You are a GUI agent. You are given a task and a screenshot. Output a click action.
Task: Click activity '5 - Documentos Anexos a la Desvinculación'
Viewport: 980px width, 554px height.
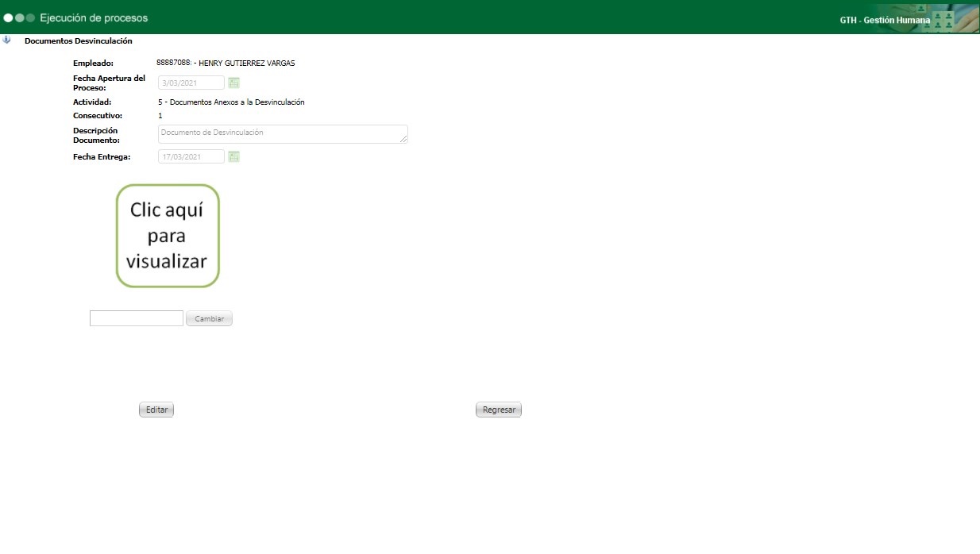[231, 102]
